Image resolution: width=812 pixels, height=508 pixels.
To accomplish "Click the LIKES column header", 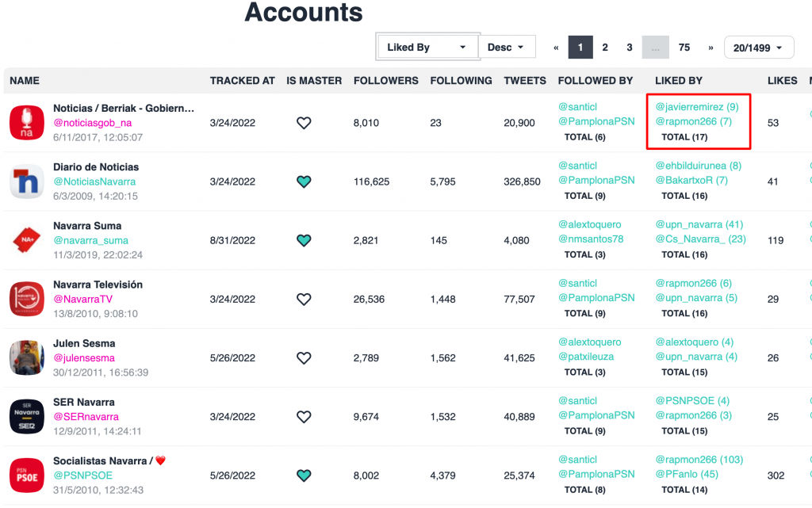I will (x=782, y=81).
